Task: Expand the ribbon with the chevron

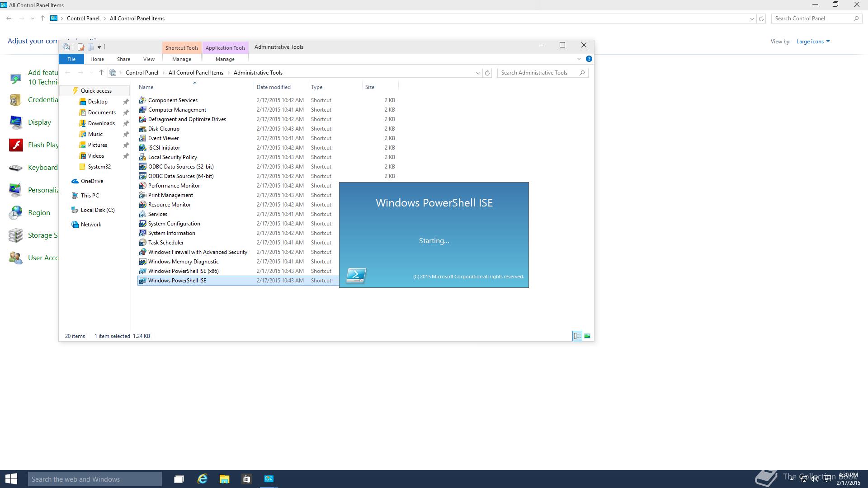Action: tap(579, 59)
